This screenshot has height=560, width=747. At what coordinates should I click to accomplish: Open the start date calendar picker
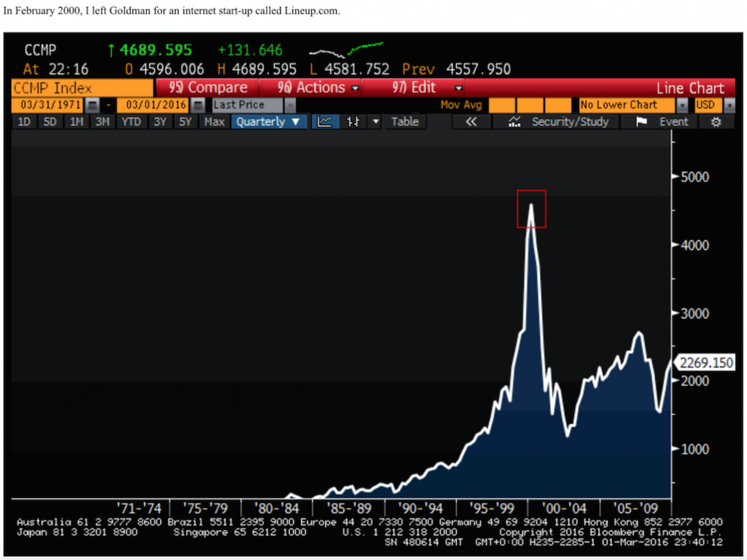point(92,105)
